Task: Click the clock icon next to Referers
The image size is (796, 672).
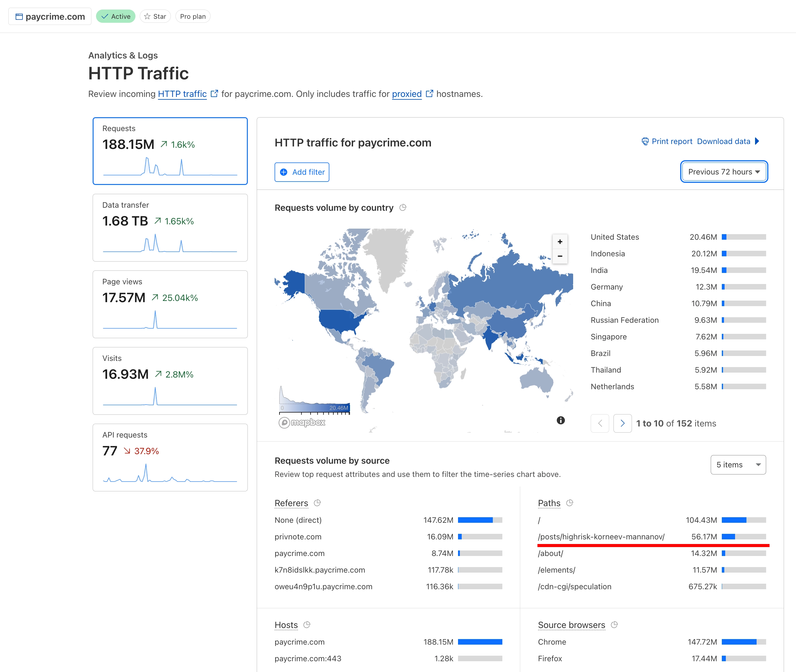Action: [x=317, y=503]
